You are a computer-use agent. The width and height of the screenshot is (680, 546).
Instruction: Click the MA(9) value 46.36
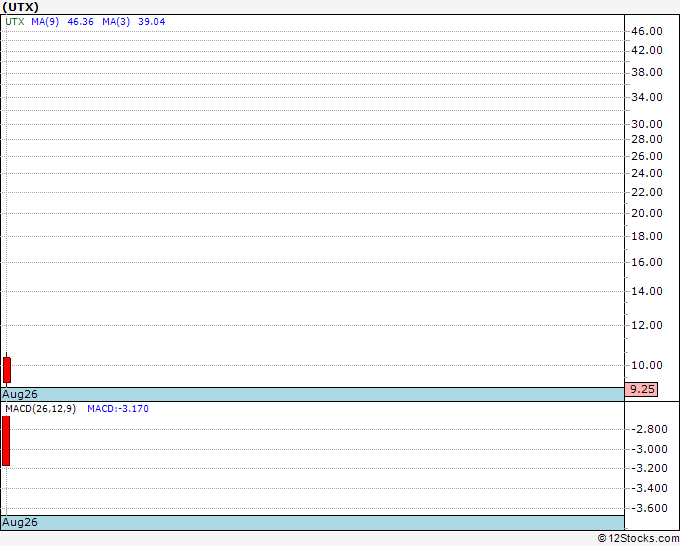point(81,22)
